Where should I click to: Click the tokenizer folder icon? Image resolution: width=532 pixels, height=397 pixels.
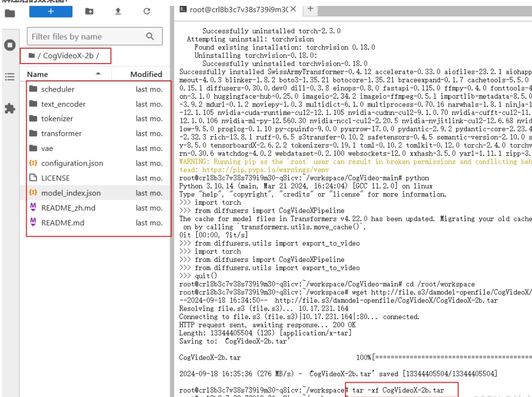33,118
